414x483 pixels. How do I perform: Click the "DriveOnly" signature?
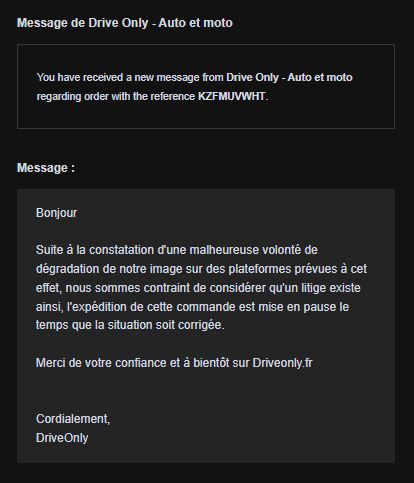[62, 438]
